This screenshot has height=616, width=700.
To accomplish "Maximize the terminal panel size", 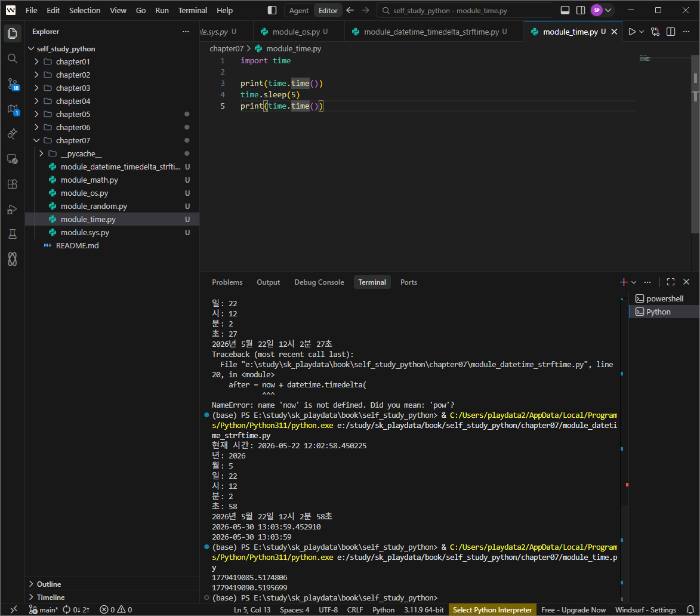I will pos(671,282).
